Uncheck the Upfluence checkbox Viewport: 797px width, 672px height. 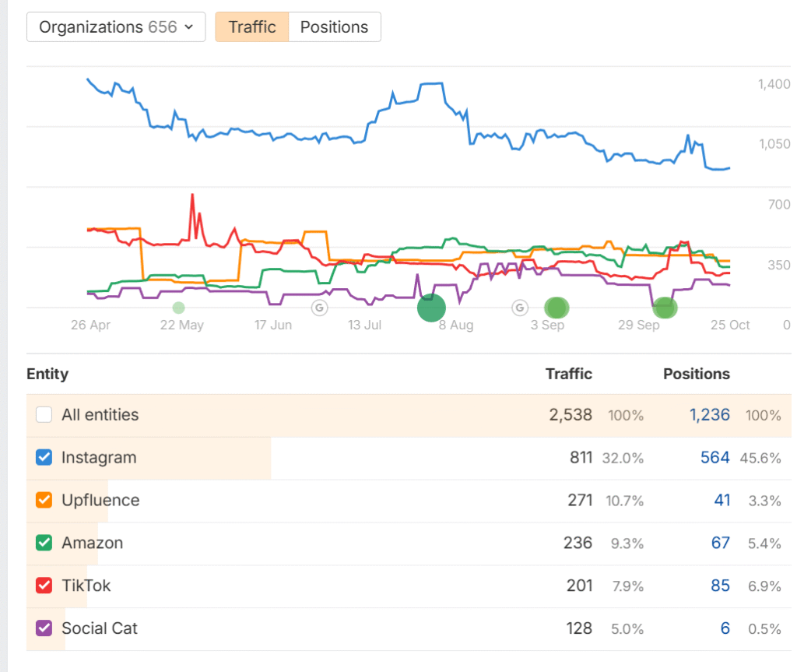(44, 500)
